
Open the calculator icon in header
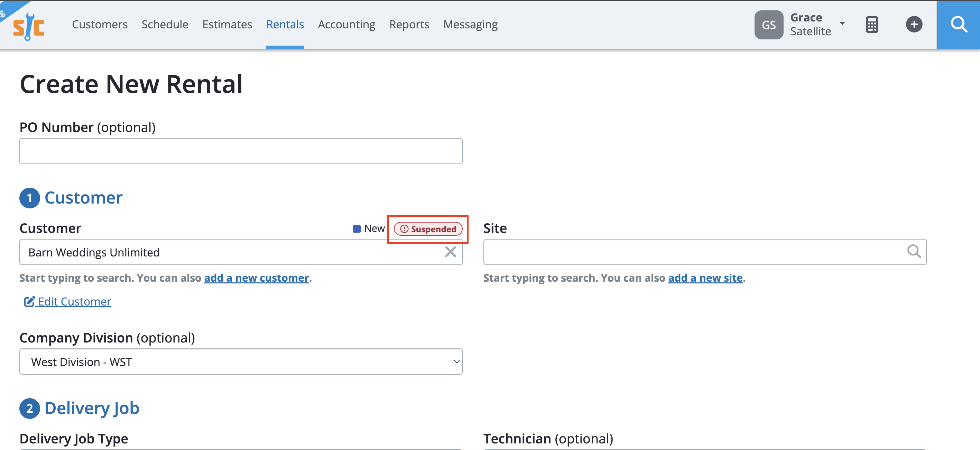(871, 25)
